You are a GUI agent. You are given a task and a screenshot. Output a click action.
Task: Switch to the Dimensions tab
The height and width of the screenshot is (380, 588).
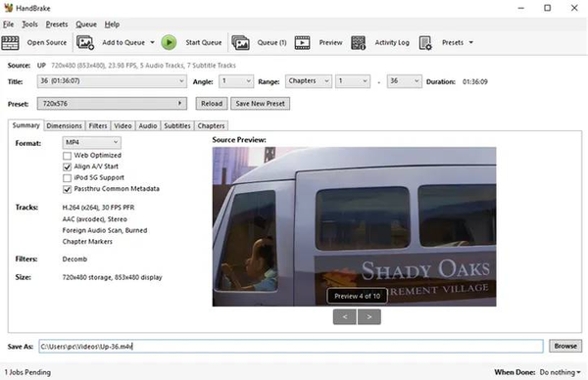pos(64,126)
